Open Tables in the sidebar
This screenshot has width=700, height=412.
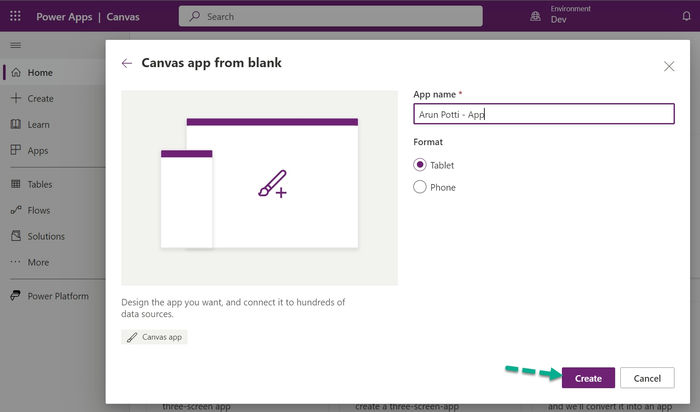pos(54,184)
